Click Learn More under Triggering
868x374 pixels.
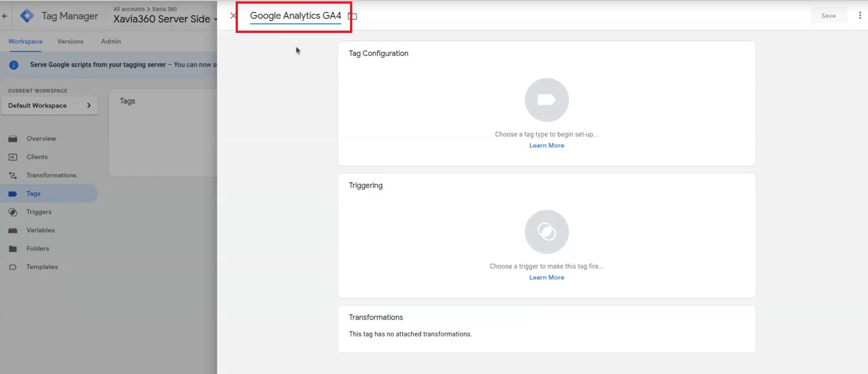[x=547, y=277]
